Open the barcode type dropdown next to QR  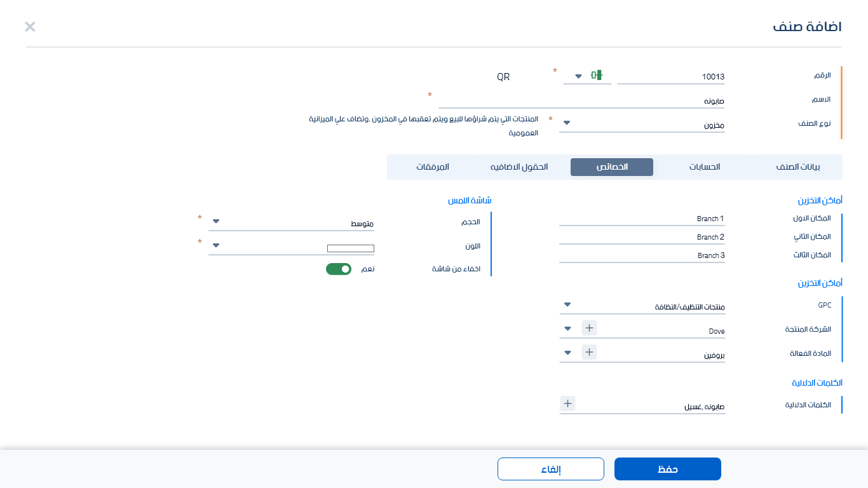578,75
